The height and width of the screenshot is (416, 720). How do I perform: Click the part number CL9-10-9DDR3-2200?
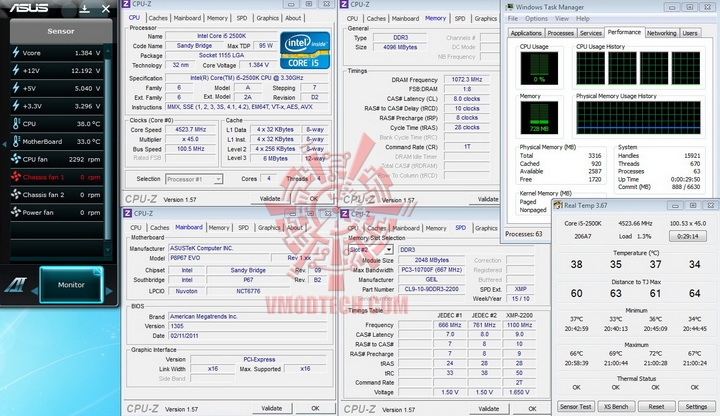(431, 289)
